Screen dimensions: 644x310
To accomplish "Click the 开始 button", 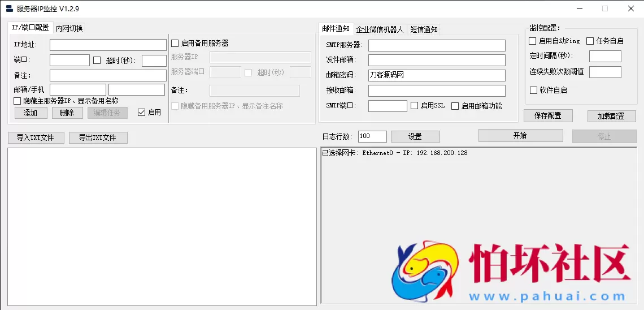I will point(520,136).
